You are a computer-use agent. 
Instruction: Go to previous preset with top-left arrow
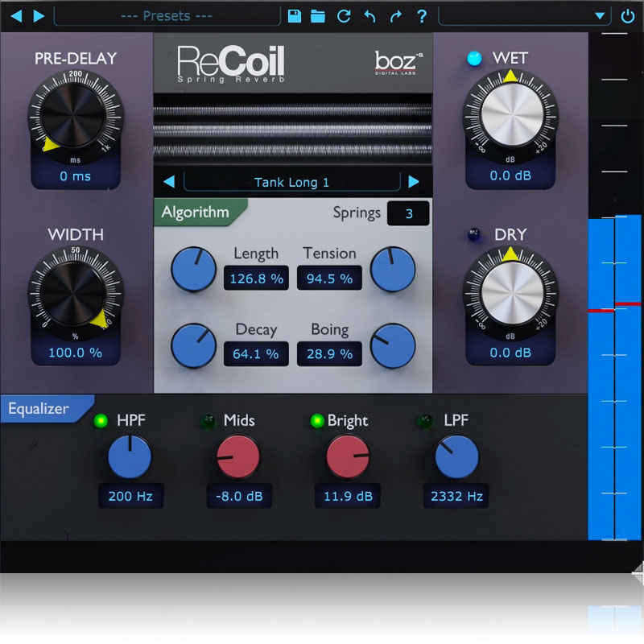pyautogui.click(x=16, y=16)
